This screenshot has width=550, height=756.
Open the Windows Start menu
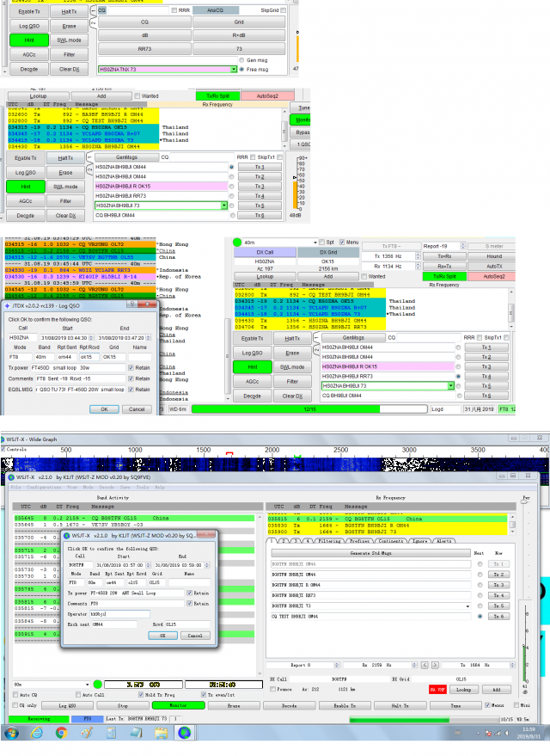click(11, 734)
